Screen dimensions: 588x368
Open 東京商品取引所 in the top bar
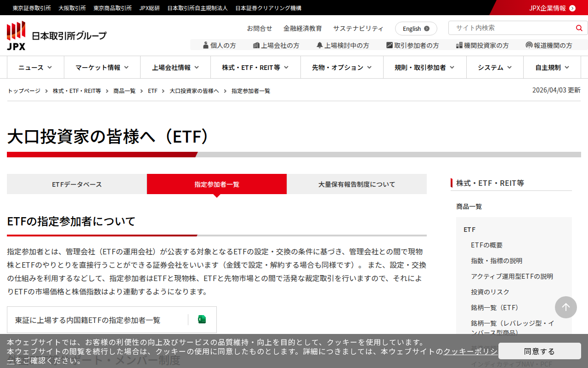click(113, 8)
